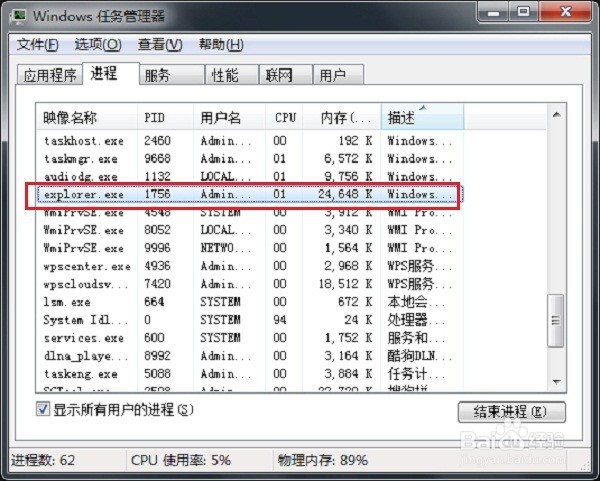
Task: Select the taskhost.exe process row
Action: 249,141
